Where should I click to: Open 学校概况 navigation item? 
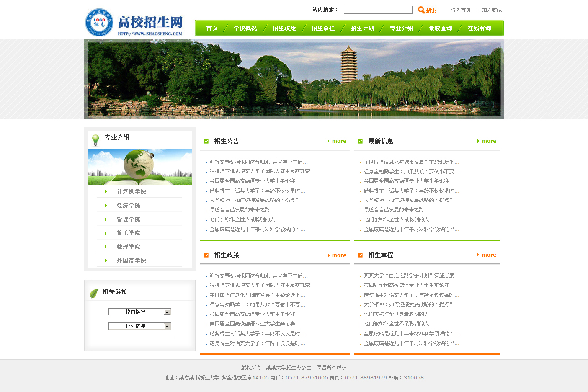[x=245, y=28]
